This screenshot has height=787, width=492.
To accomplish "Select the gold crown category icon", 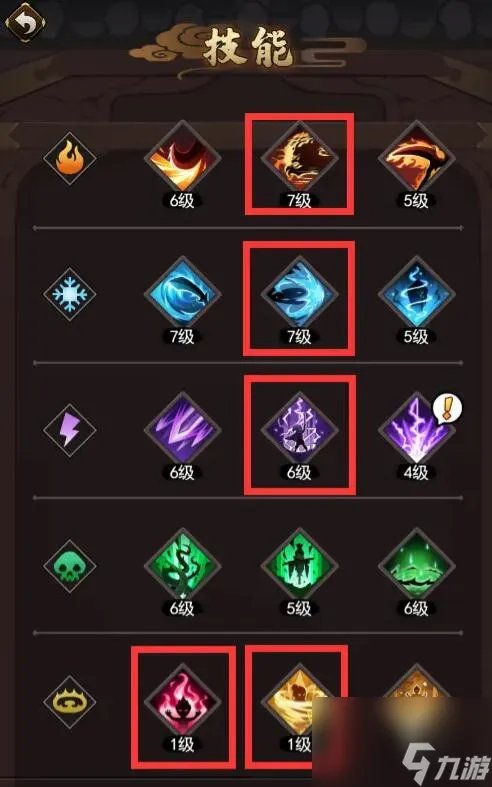I will (x=69, y=702).
